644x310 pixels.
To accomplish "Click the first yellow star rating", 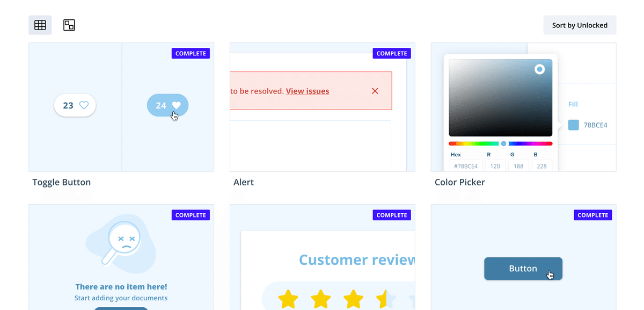I will tap(288, 299).
